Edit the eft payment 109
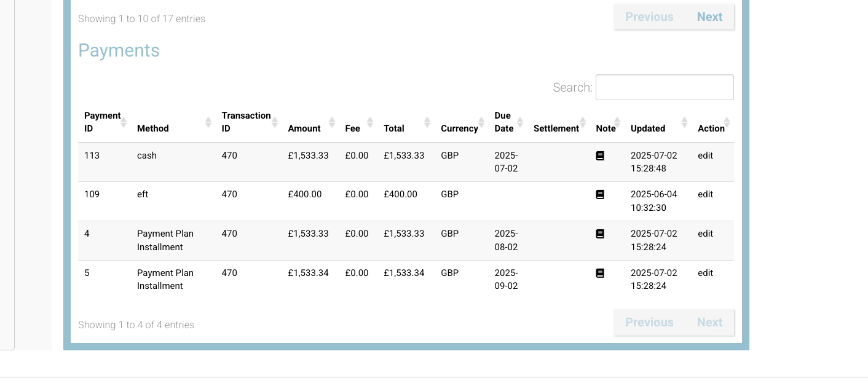 [705, 195]
